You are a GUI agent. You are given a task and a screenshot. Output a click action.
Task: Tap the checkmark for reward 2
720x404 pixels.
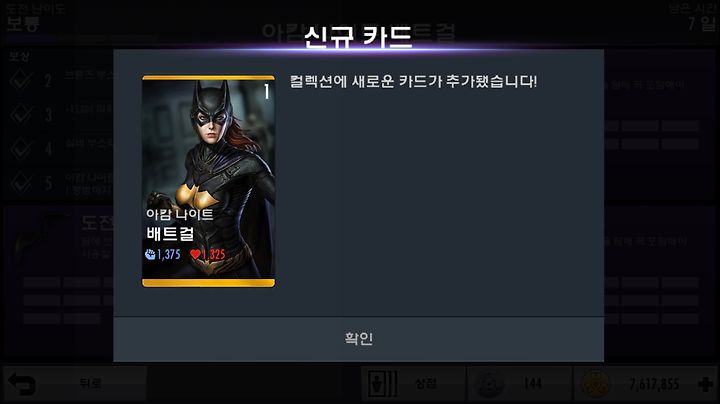pyautogui.click(x=21, y=80)
